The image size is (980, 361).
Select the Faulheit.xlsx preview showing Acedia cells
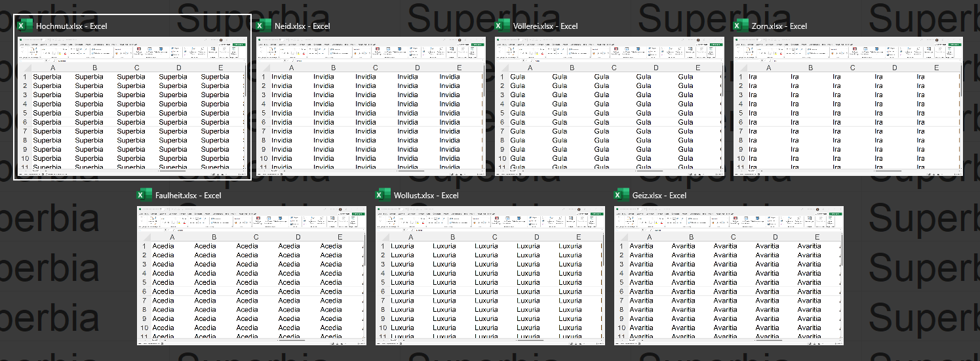pos(252,276)
